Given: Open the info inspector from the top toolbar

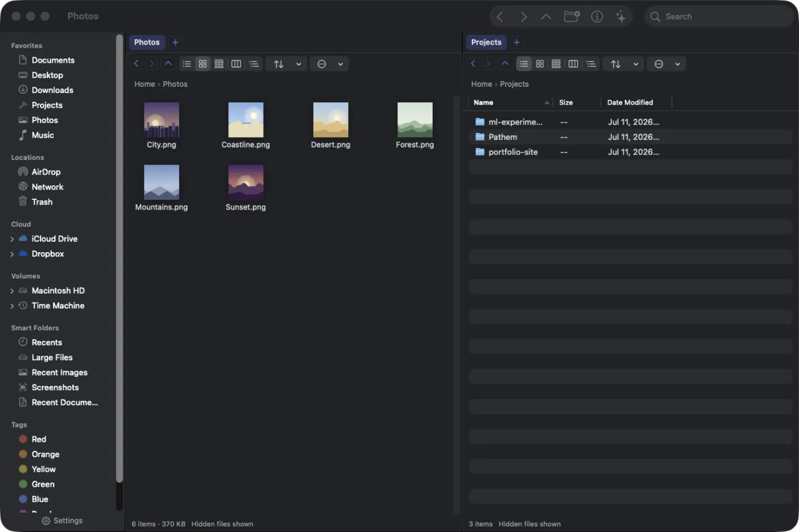Looking at the screenshot, I should tap(597, 17).
